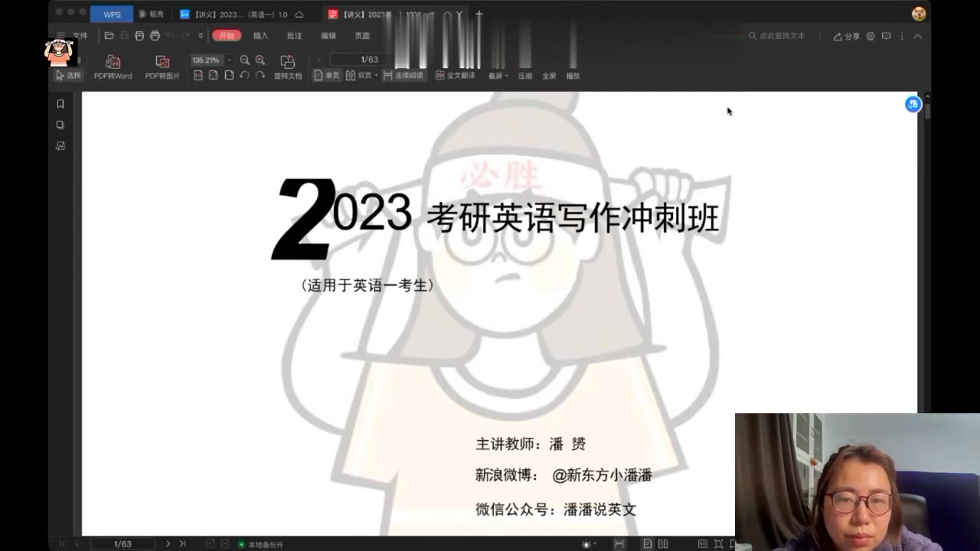The image size is (980, 551).
Task: Click the print icon in quick toolbar
Action: [x=139, y=36]
